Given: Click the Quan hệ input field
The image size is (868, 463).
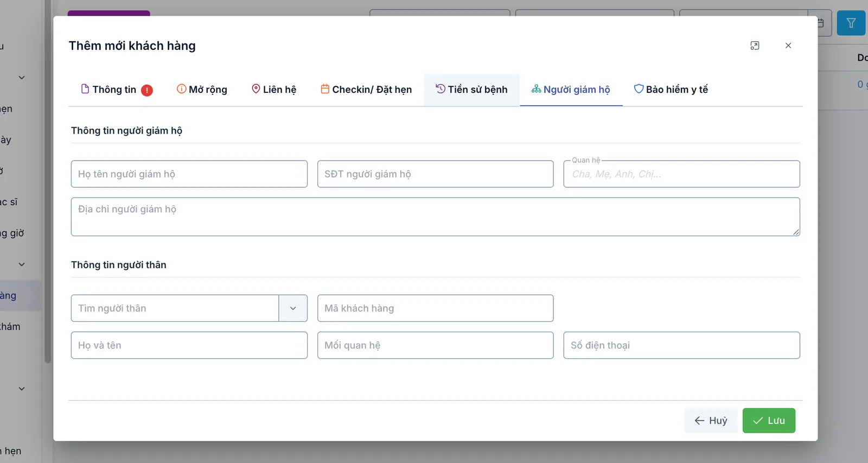Looking at the screenshot, I should [x=682, y=174].
